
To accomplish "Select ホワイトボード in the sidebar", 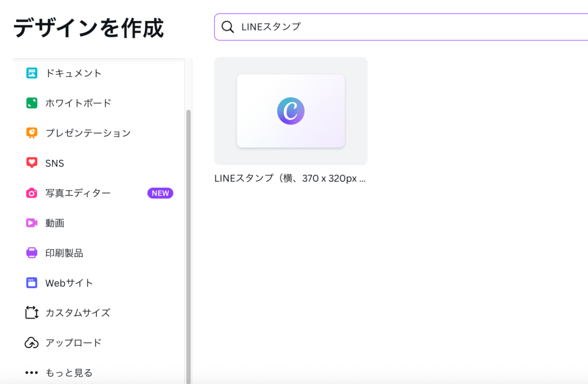I will [x=78, y=103].
